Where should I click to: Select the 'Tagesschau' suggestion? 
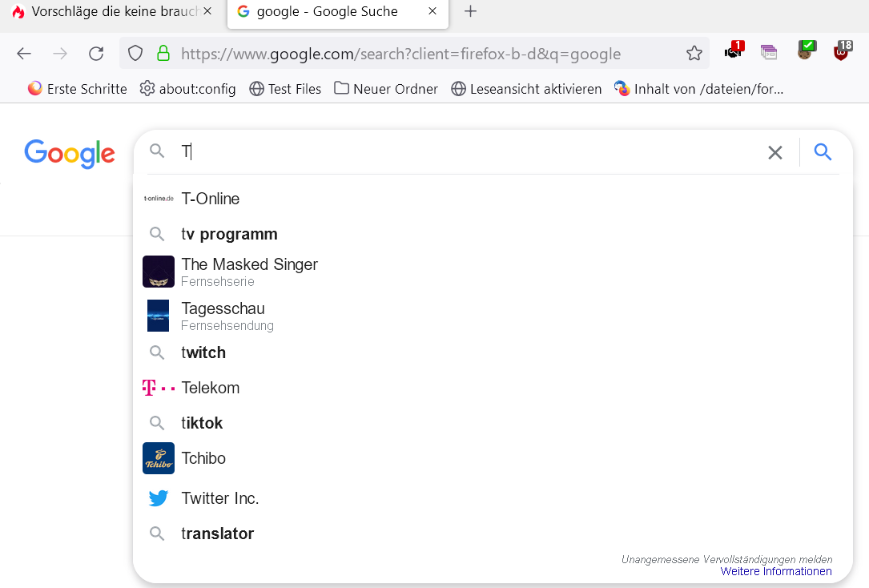tap(493, 316)
